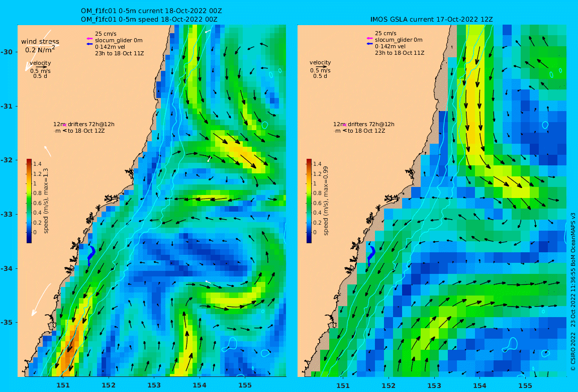Click the speed colorbar in the IMOS GSLA map
The width and height of the screenshot is (578, 392).
point(309,201)
